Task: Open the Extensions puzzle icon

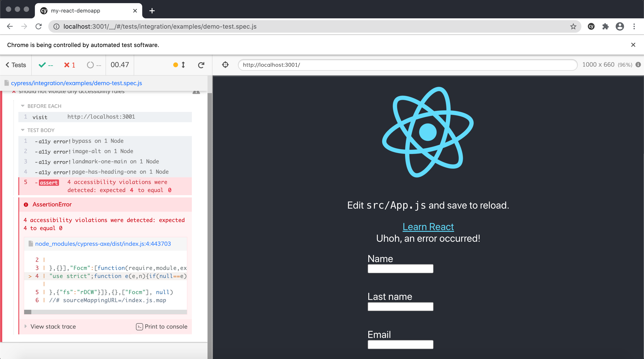Action: pyautogui.click(x=605, y=26)
